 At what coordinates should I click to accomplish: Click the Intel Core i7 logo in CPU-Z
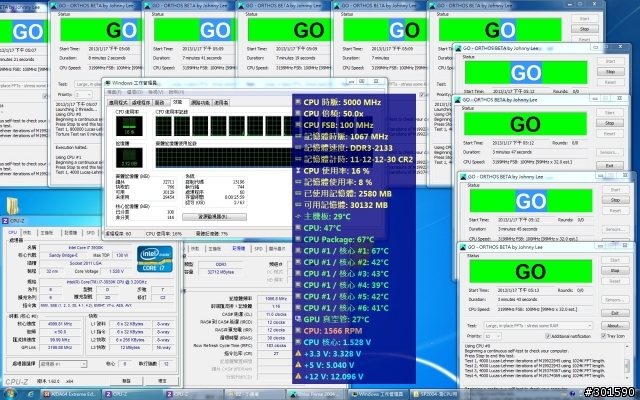[x=155, y=259]
